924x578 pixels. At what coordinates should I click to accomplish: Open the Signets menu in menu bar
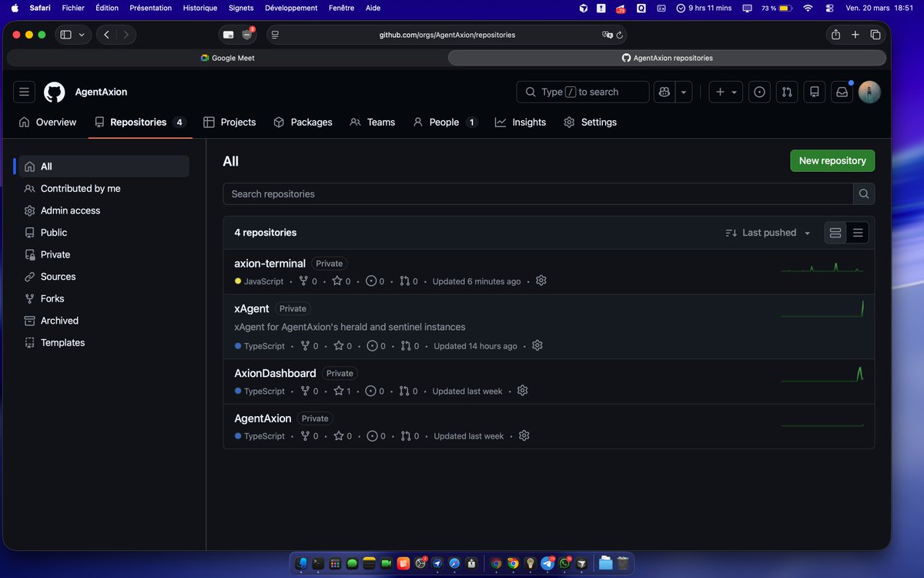pos(241,8)
